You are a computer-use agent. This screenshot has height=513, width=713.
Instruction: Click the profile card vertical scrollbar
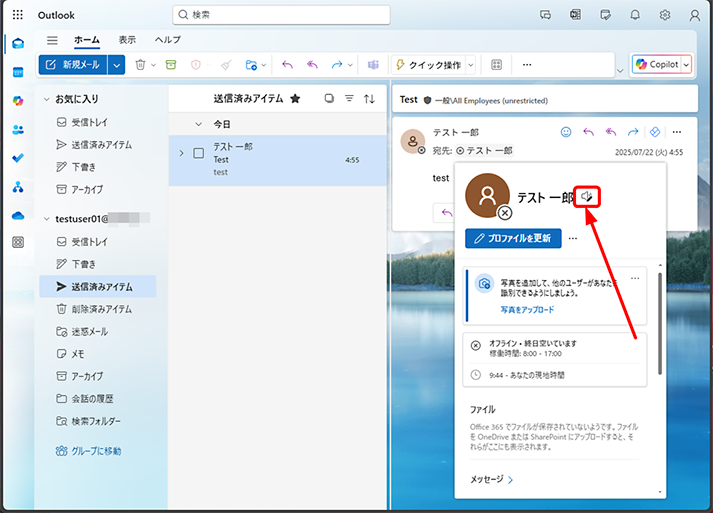[660, 324]
